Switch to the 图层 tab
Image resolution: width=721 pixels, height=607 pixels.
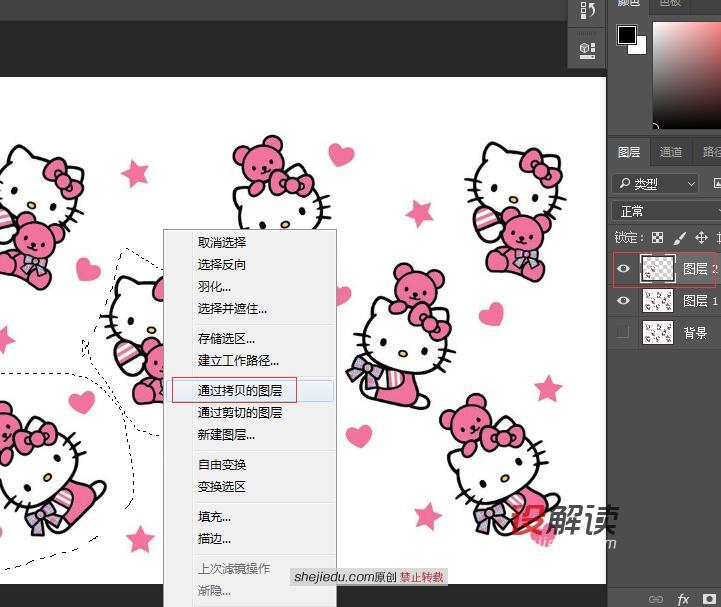[629, 152]
